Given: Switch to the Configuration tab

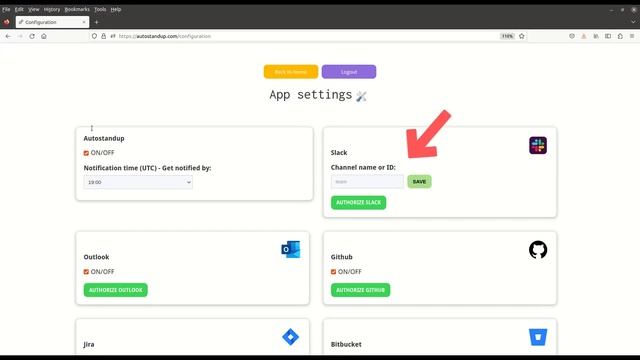Looking at the screenshot, I should [52, 22].
